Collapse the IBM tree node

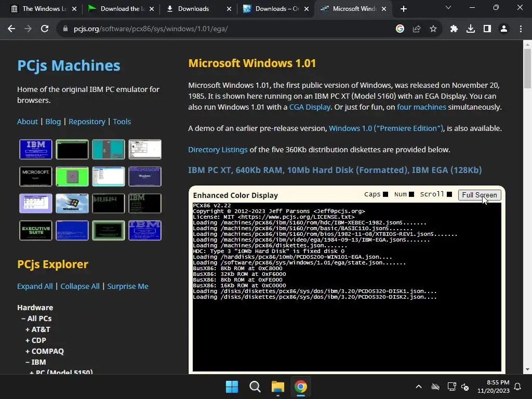point(36,362)
